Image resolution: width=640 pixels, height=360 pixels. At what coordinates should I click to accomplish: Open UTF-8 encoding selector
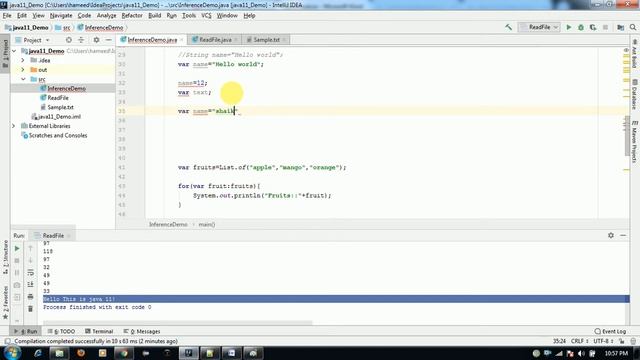[603, 341]
